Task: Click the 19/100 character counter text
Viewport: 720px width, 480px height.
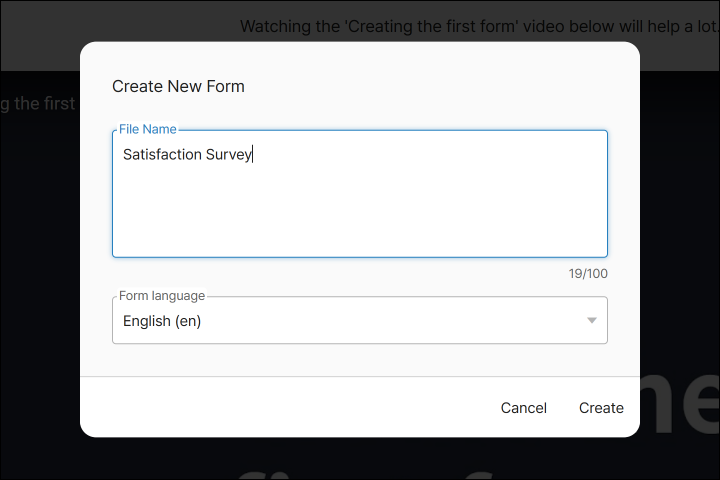Action: [588, 274]
